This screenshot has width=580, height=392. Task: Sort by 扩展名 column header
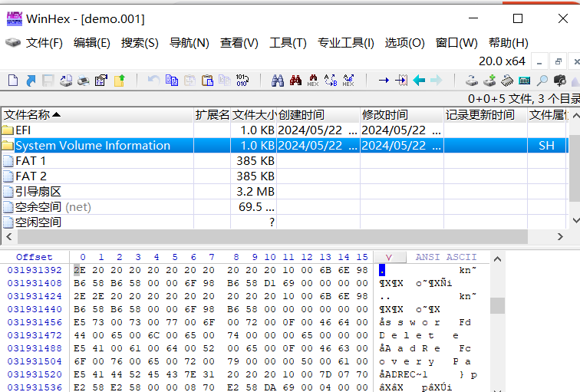click(213, 115)
